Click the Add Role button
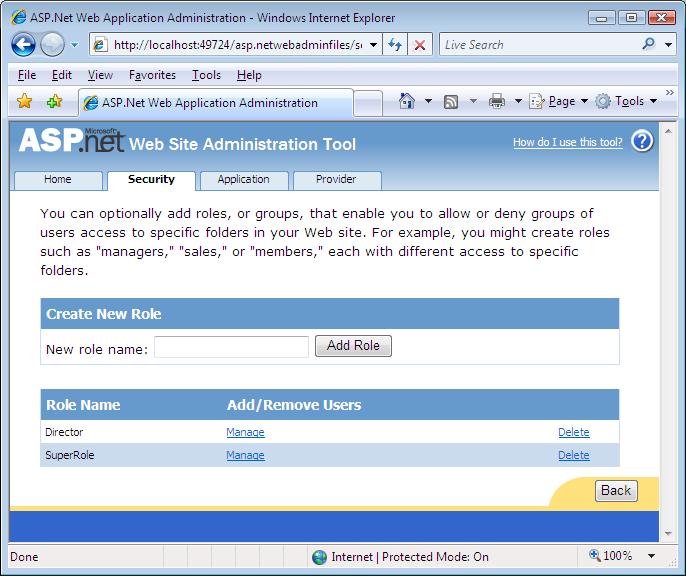 point(353,346)
